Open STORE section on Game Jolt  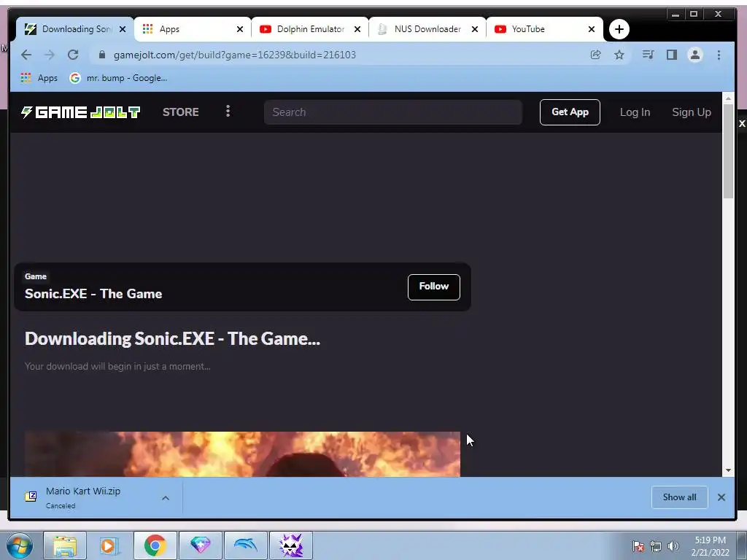(181, 112)
